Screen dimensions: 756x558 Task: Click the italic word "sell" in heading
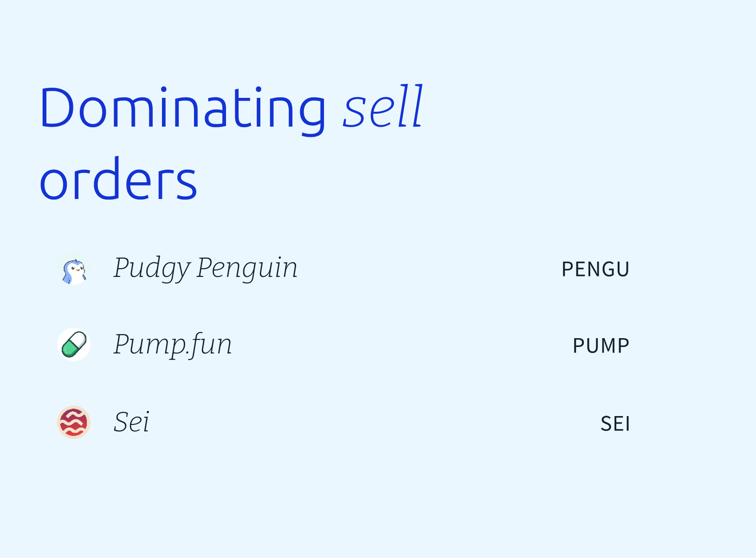click(383, 108)
